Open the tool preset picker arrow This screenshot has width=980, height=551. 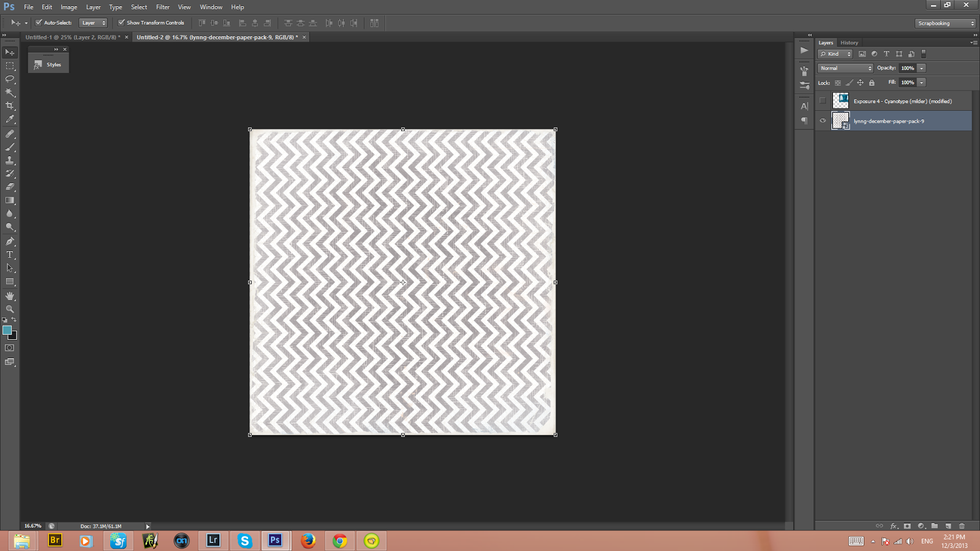pyautogui.click(x=26, y=23)
